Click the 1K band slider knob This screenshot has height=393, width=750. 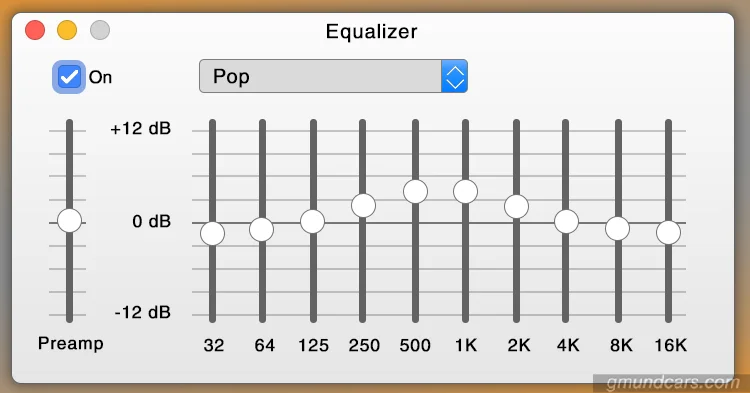point(465,192)
